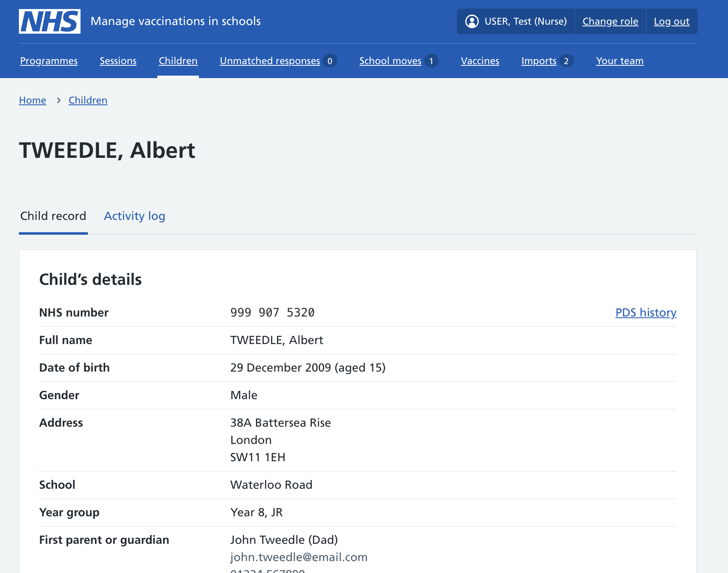View the Imports page
The width and height of the screenshot is (728, 573).
539,61
